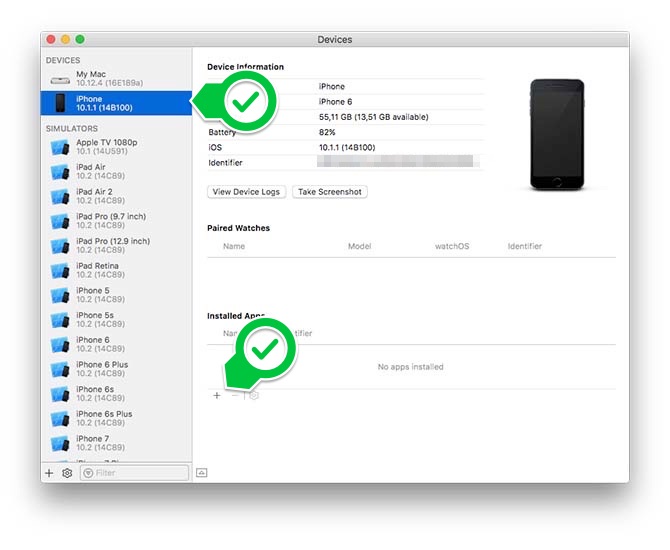Viewport: 670px width, 550px height.
Task: Click the SIMULATORS section header
Action: tap(72, 129)
